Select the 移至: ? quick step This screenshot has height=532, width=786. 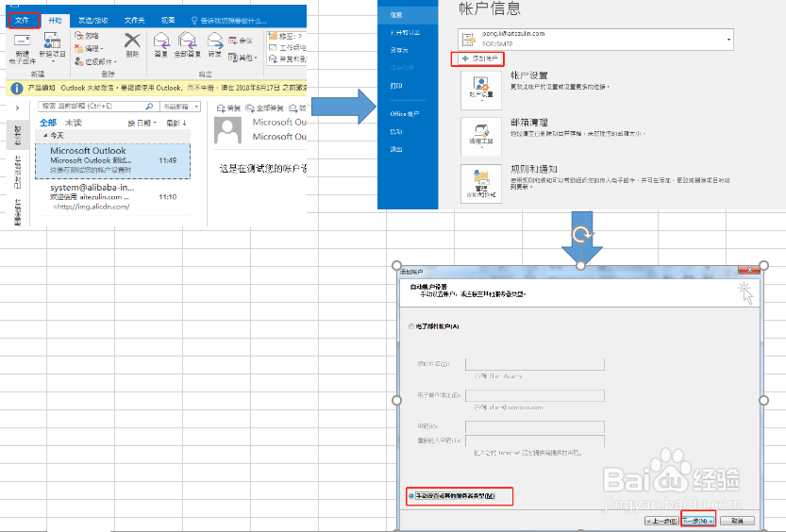point(287,36)
